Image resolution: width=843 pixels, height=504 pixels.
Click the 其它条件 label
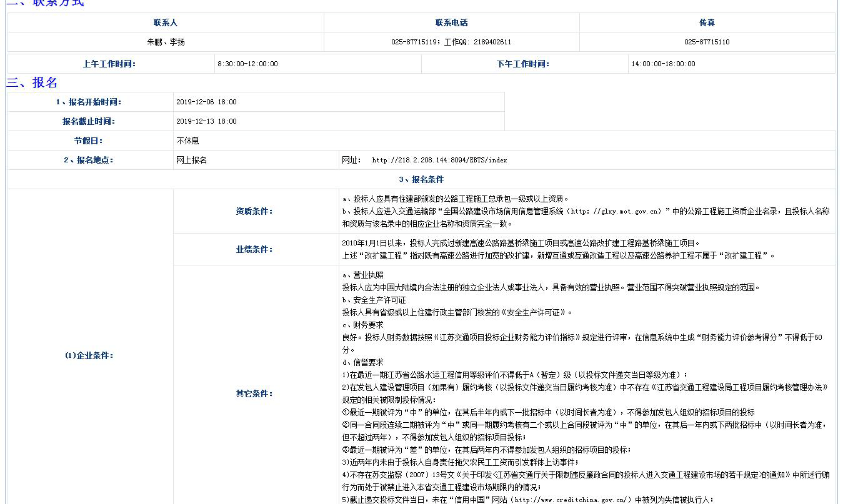[254, 393]
